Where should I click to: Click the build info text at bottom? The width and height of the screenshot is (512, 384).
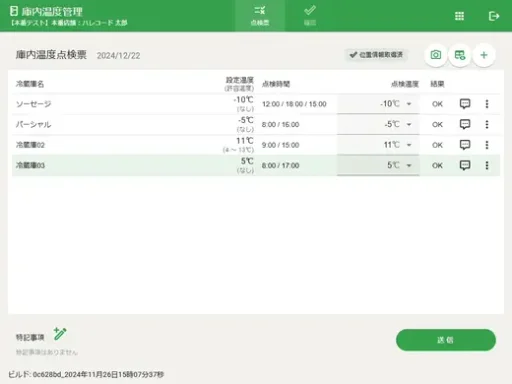tap(86, 374)
